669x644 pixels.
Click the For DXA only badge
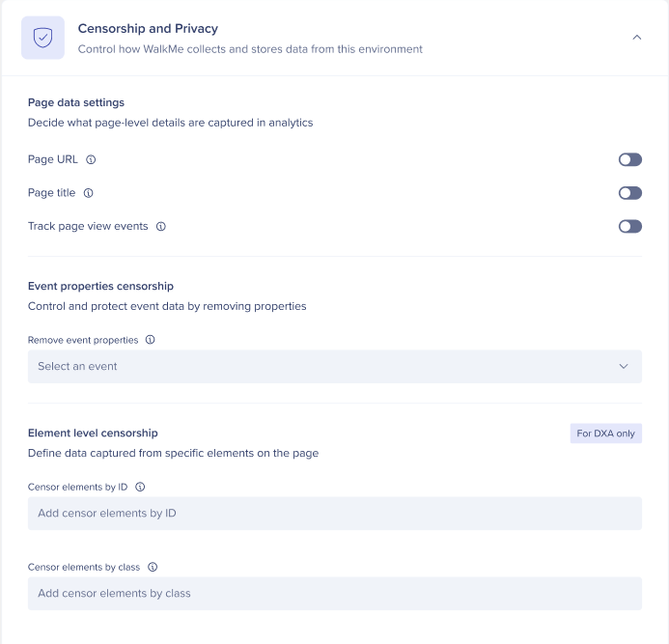click(x=605, y=434)
